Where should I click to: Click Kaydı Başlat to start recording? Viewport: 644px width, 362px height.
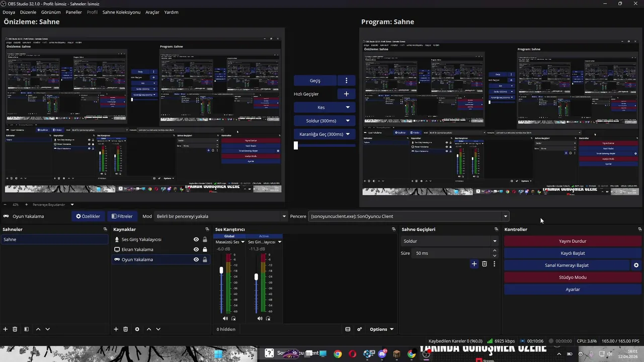coord(573,253)
